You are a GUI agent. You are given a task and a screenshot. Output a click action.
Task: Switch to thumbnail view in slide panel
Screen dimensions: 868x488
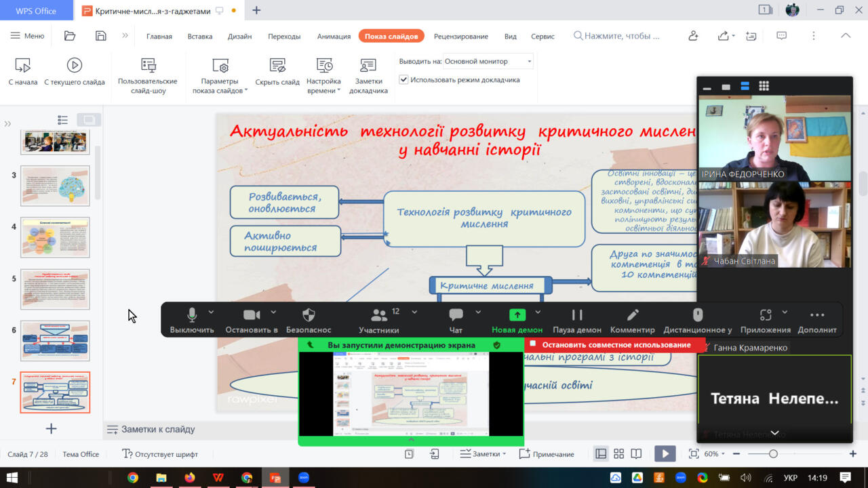coord(89,120)
